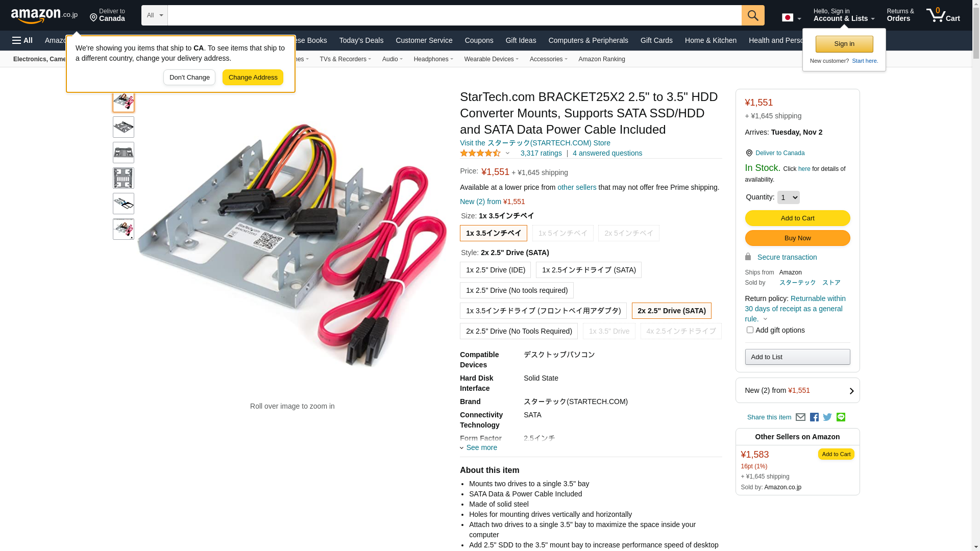The height and width of the screenshot is (551, 980).
Task: Share this item via email icon
Action: (x=800, y=417)
